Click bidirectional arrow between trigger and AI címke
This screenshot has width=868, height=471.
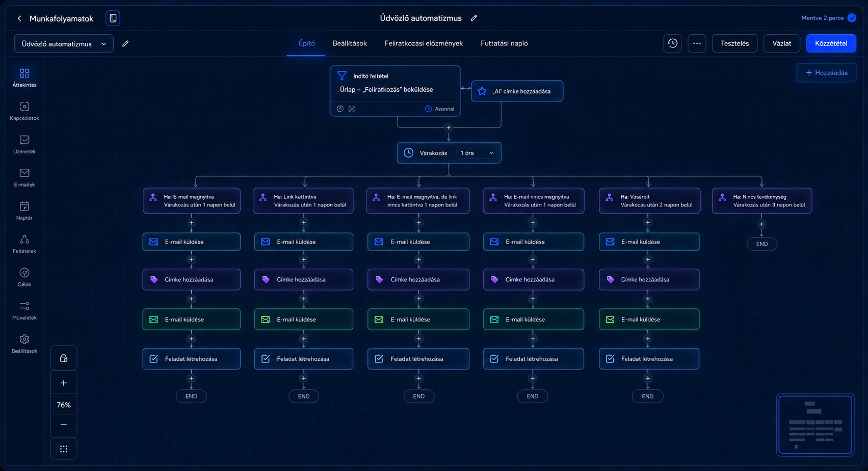click(x=466, y=88)
